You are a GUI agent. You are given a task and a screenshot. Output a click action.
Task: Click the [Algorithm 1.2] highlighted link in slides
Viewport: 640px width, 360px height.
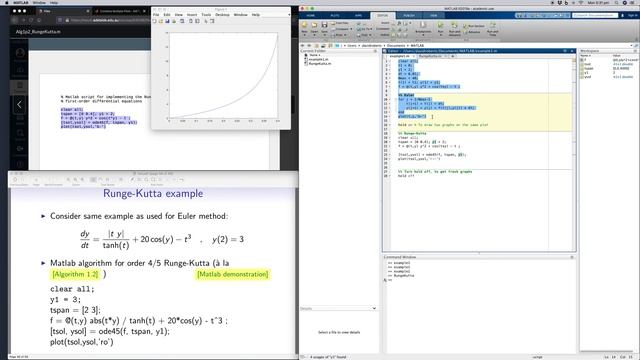[x=76, y=274]
